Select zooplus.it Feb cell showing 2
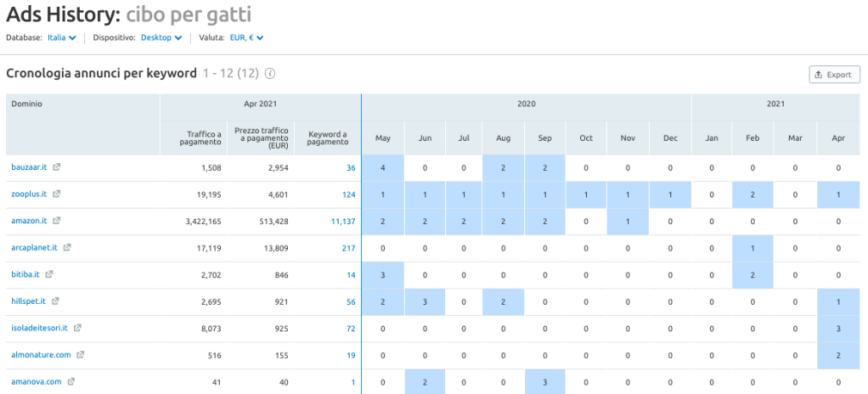Screen dimensions: 868x394 (x=752, y=194)
